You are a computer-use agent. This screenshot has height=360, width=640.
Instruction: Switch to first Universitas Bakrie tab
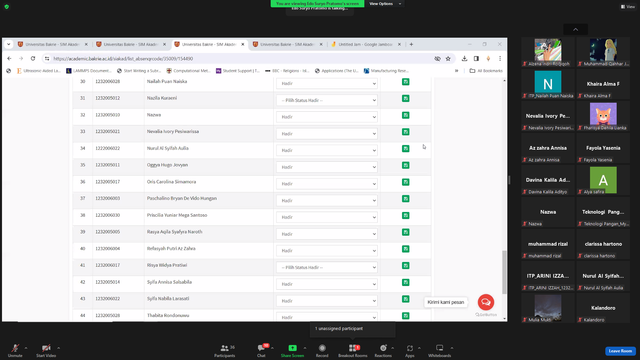point(52,44)
